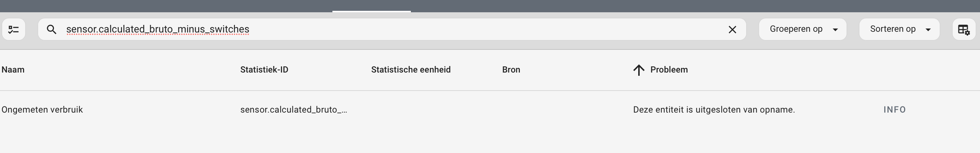This screenshot has height=153, width=980.
Task: Click the arrow next to Groeperen op
Action: point(835,30)
